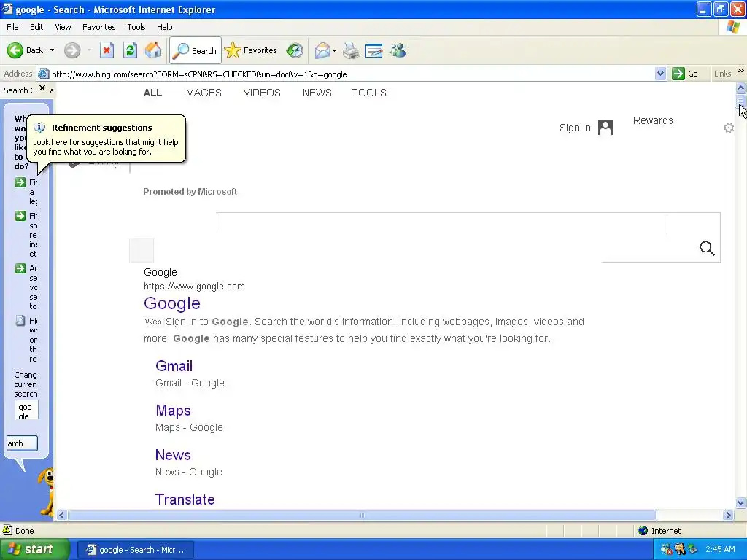Click the magnifying glass search icon
The height and width of the screenshot is (560, 747).
point(707,248)
